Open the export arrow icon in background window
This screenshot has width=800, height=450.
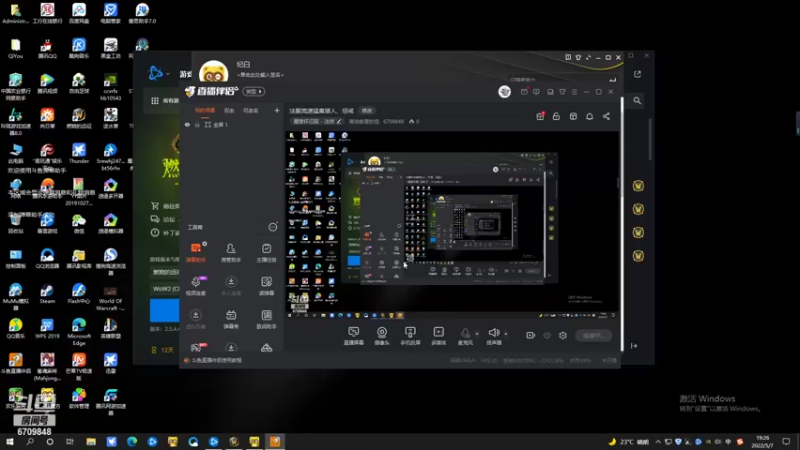point(637,74)
